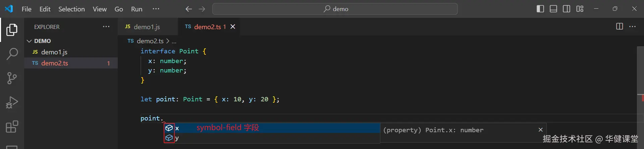
Task: Collapse the DEMO folder section
Action: click(71, 41)
